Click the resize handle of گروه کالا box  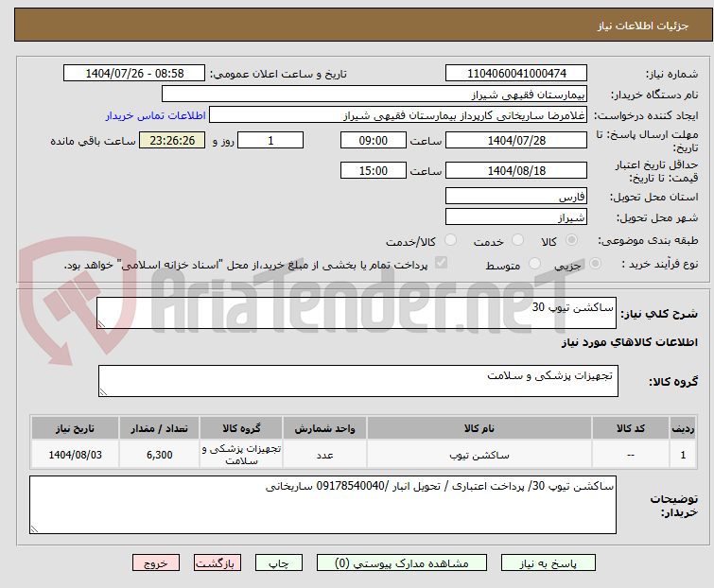point(103,392)
